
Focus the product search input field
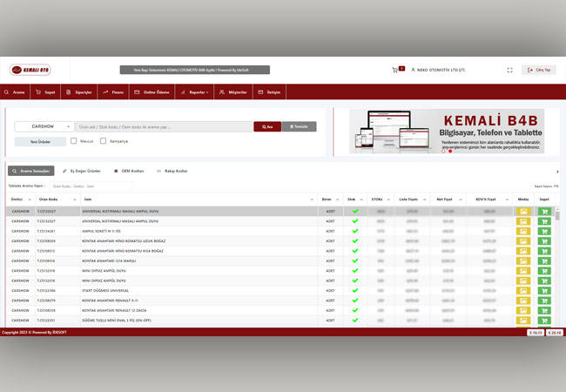tap(165, 126)
